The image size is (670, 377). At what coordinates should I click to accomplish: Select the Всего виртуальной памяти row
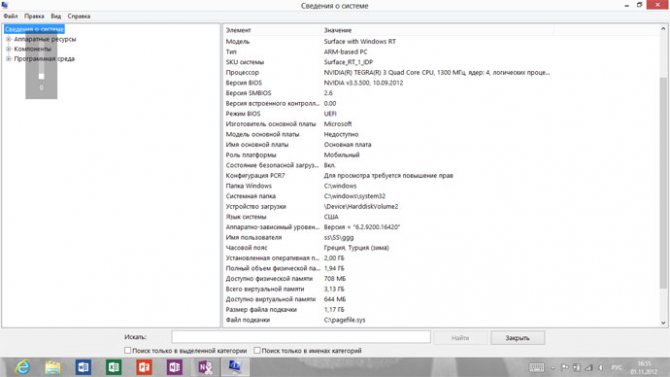click(x=441, y=289)
